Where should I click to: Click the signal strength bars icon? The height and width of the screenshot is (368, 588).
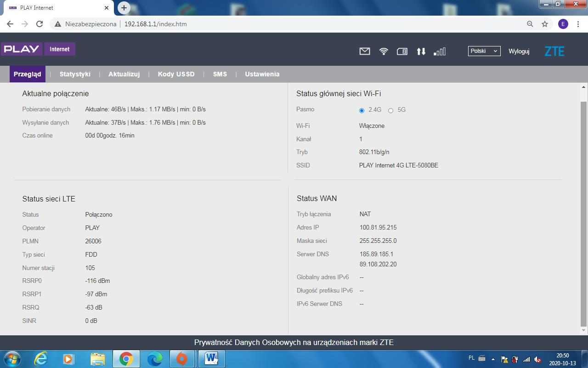439,51
